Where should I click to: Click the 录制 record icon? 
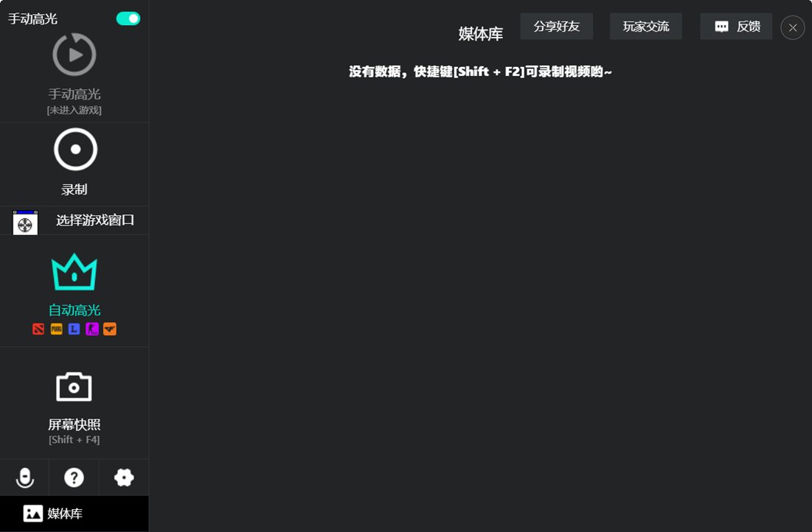coord(74,149)
